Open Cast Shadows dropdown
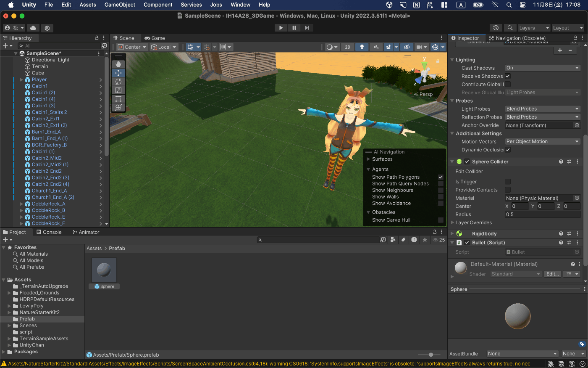The height and width of the screenshot is (368, 588). pos(543,68)
